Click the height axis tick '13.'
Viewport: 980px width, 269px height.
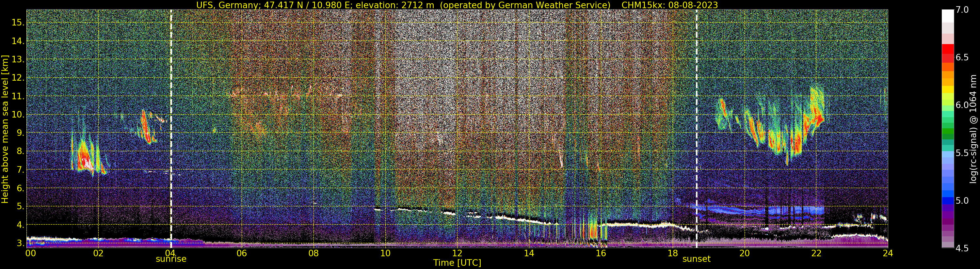pyautogui.click(x=18, y=59)
